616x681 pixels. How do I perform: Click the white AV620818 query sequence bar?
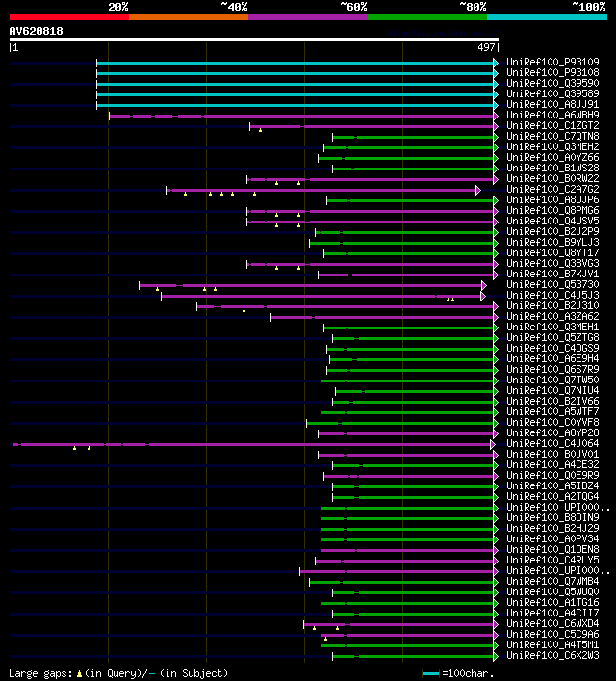(254, 39)
